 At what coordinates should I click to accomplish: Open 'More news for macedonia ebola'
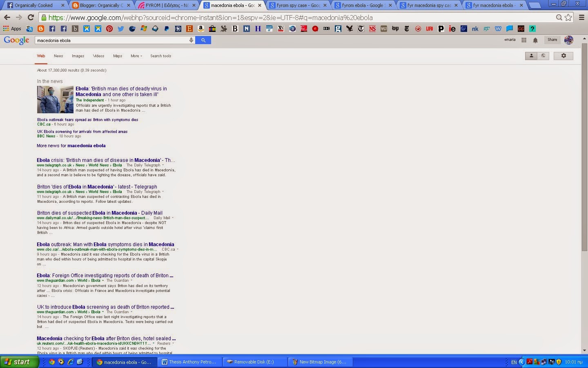[x=71, y=146]
